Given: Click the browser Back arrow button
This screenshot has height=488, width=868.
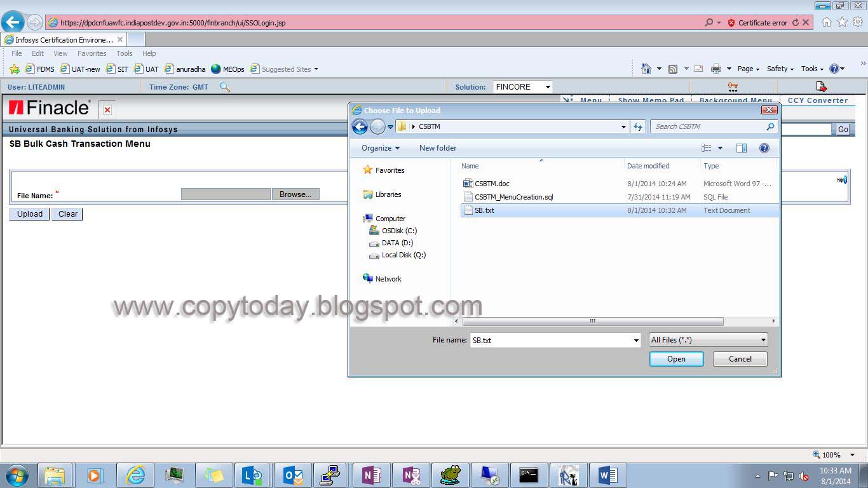Looking at the screenshot, I should click(13, 22).
